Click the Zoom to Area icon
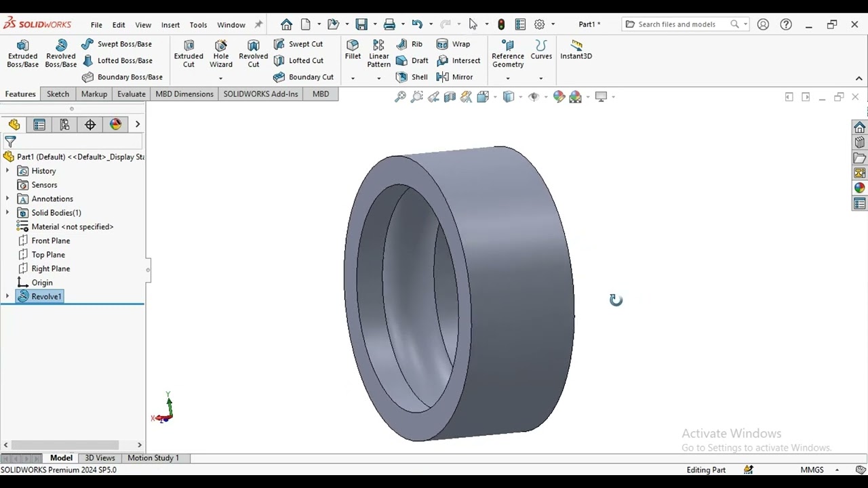868x488 pixels. pyautogui.click(x=417, y=97)
